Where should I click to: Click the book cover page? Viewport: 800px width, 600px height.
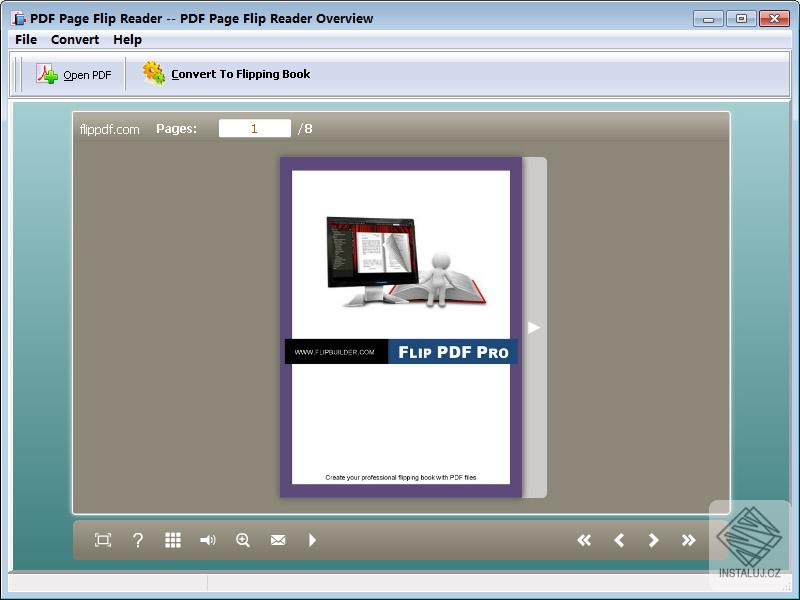(400, 325)
